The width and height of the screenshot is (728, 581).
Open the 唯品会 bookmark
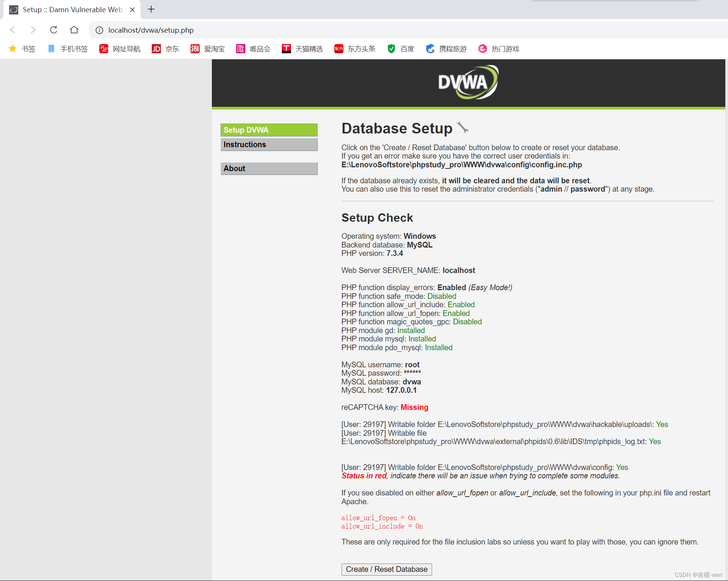(253, 49)
